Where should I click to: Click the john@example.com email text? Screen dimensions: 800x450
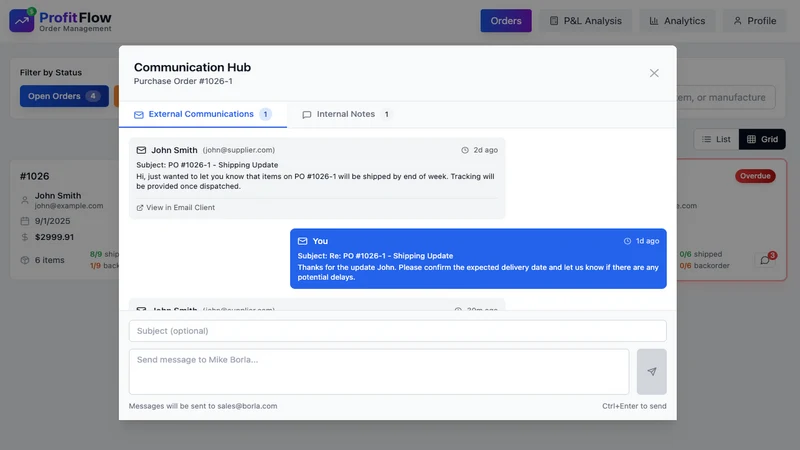[x=69, y=206]
